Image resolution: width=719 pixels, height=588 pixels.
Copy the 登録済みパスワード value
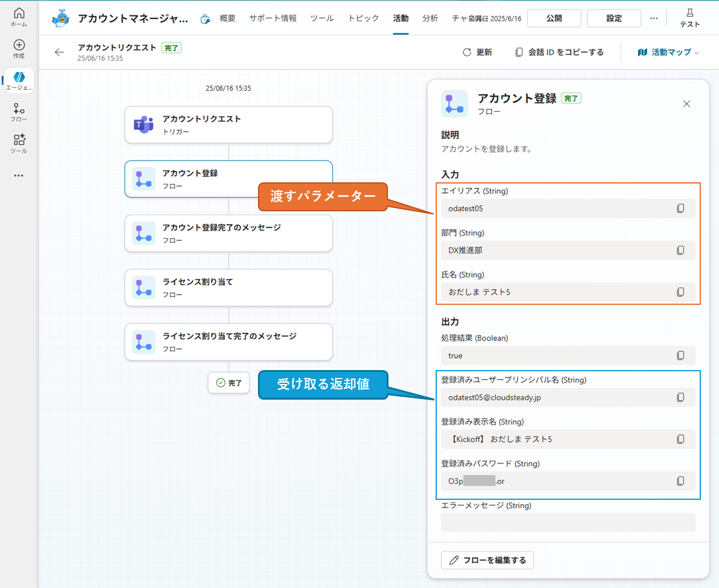pos(680,481)
